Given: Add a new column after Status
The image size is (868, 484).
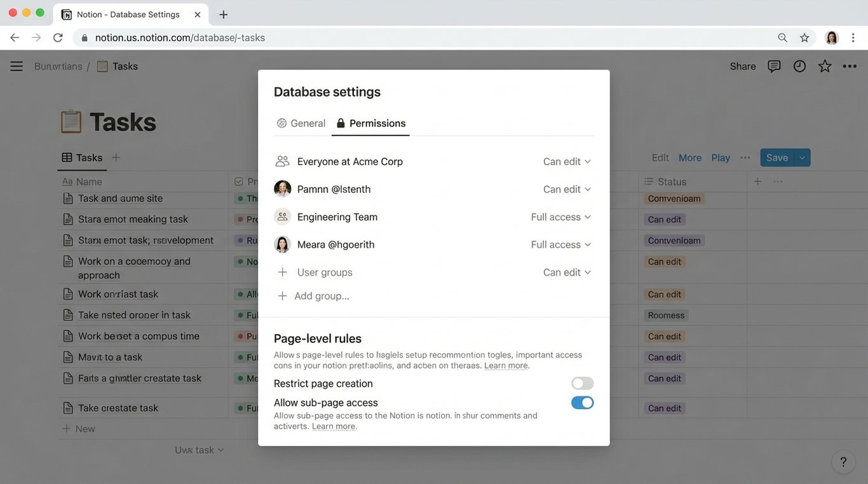Looking at the screenshot, I should pyautogui.click(x=757, y=182).
